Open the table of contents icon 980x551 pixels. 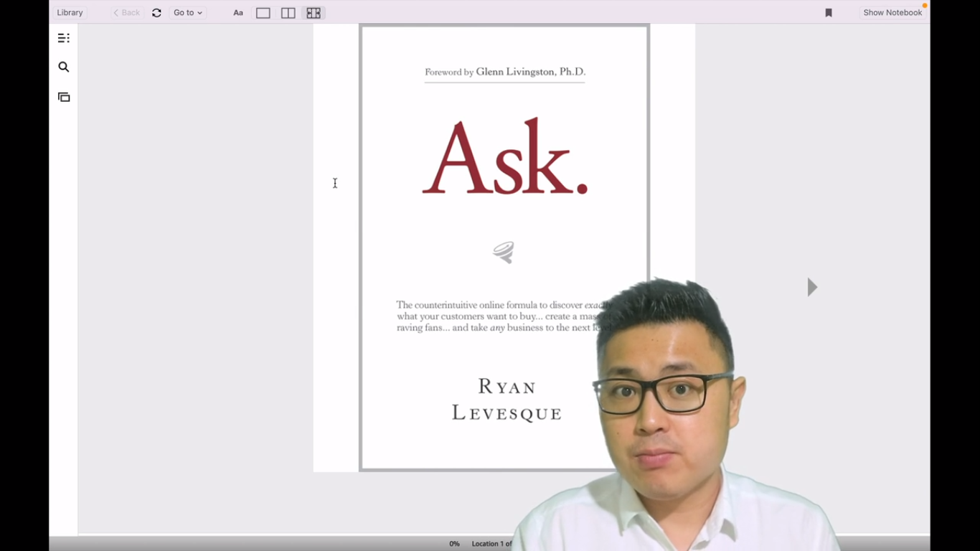(64, 38)
